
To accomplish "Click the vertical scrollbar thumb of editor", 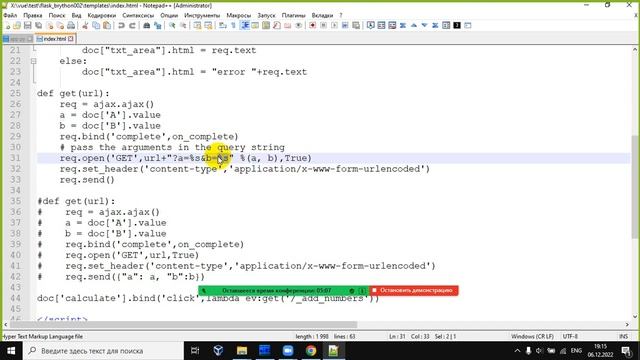I will coord(635,187).
